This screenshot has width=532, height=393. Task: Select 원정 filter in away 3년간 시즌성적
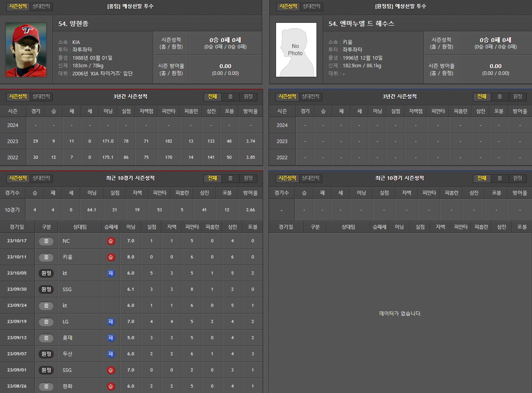point(518,97)
